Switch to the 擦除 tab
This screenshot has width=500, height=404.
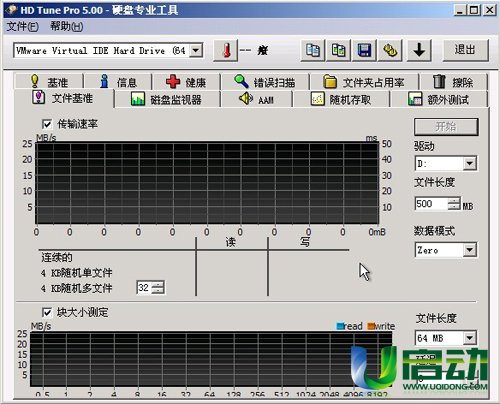(x=453, y=82)
